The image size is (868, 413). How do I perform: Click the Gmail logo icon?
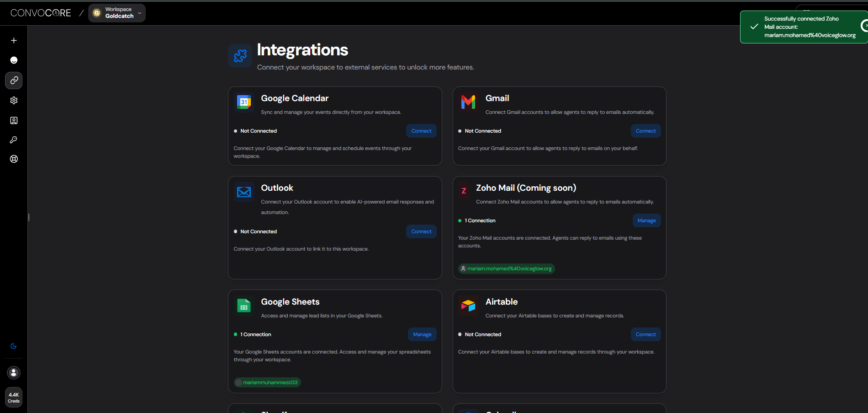pos(468,102)
